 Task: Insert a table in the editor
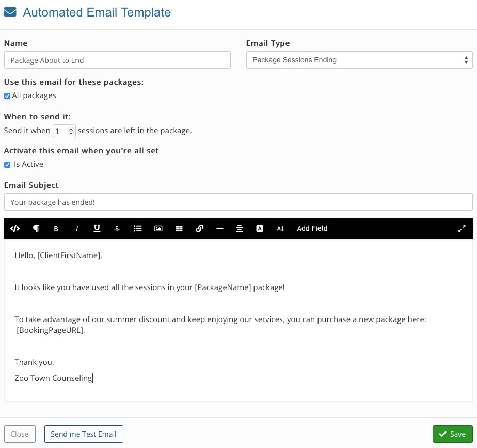coord(179,229)
